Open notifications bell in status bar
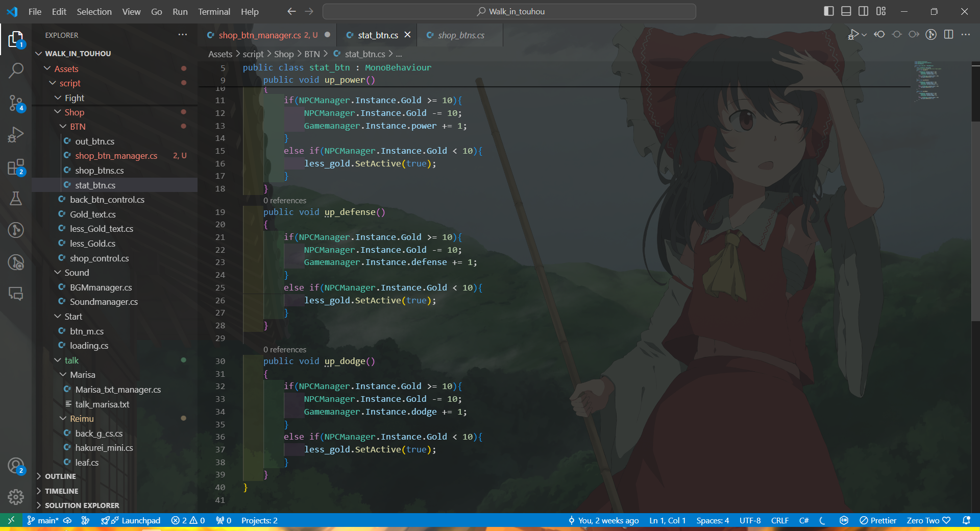Viewport: 980px width, 531px height. click(966, 520)
